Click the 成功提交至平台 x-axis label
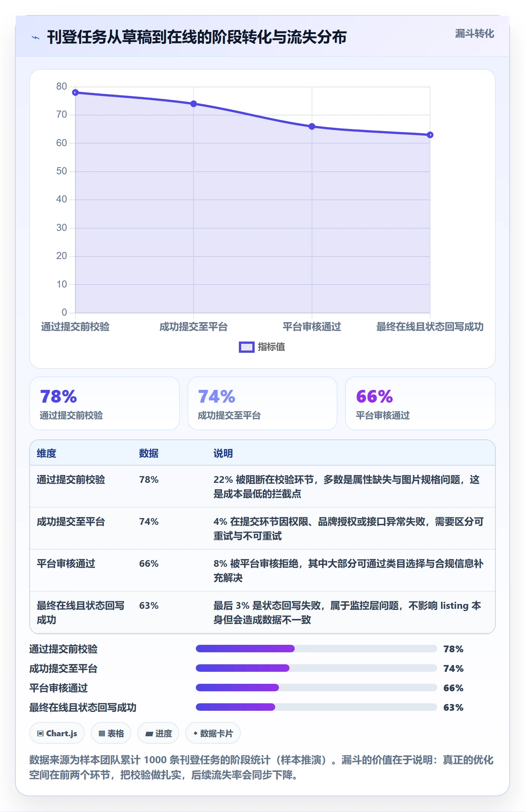Screen dimensions: 525x812 (193, 327)
